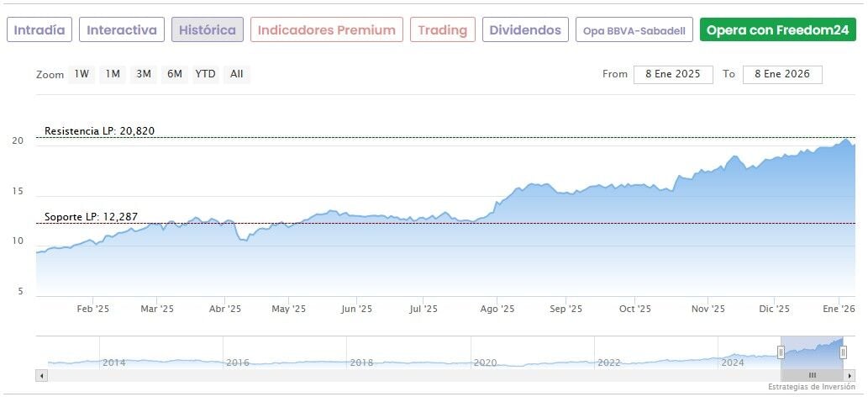The width and height of the screenshot is (868, 397).
Task: Open the Intradía tab
Action: [40, 30]
